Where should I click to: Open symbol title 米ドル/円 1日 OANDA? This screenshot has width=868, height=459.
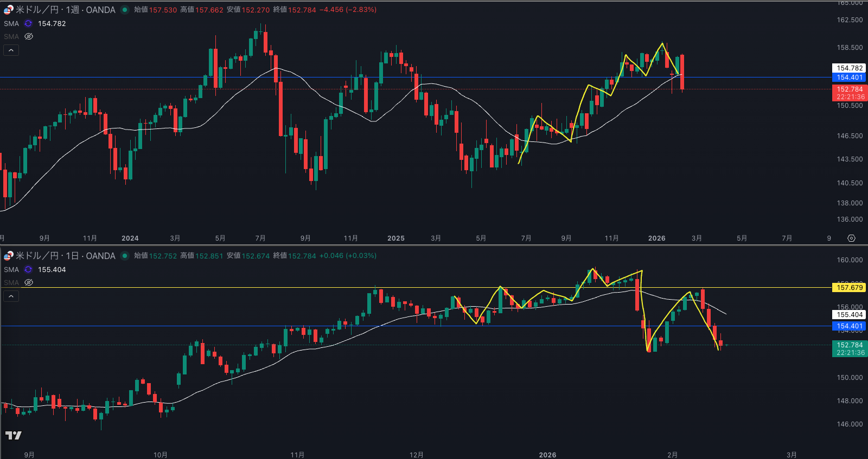coord(65,256)
